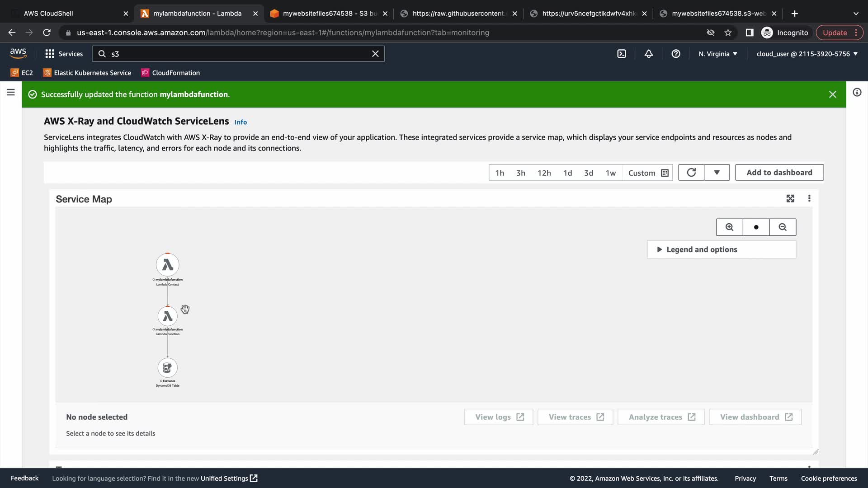
Task: Select the fortunes DynamoDB Table node
Action: (x=167, y=368)
